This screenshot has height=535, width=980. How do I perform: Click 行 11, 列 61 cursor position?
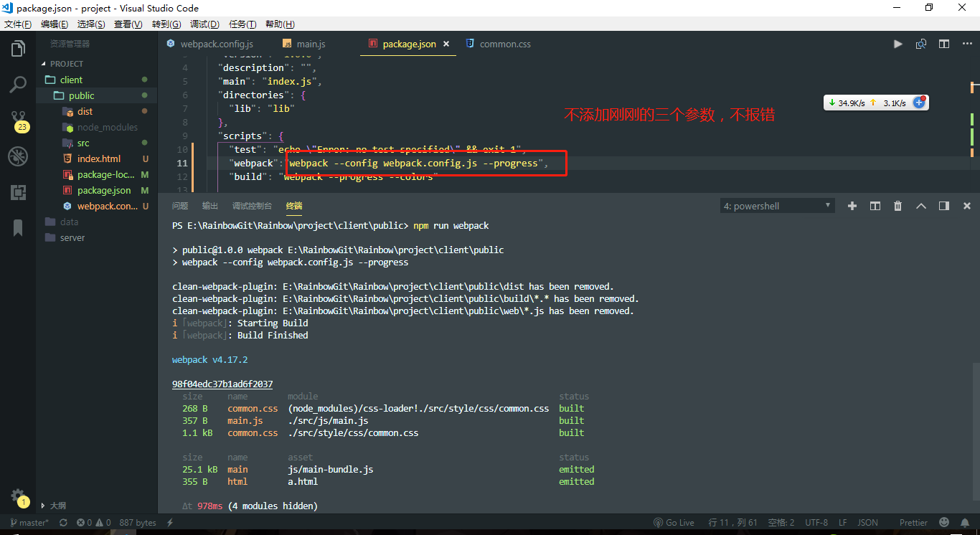click(x=732, y=523)
